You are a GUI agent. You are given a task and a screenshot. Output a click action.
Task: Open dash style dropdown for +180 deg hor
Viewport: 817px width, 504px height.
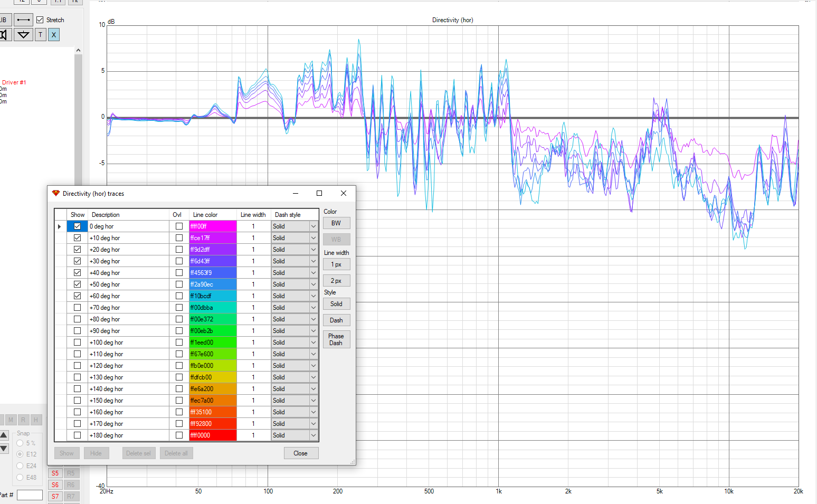click(x=313, y=435)
